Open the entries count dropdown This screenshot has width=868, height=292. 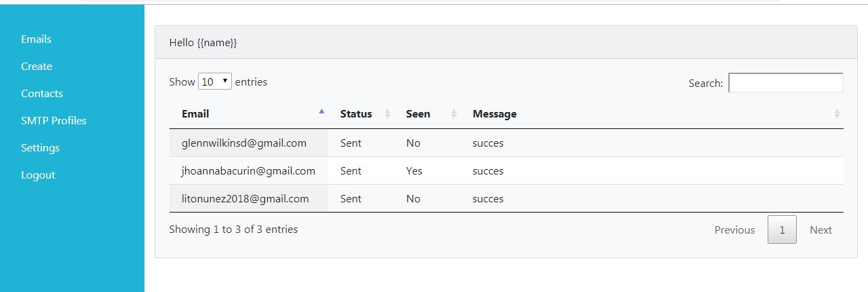215,81
